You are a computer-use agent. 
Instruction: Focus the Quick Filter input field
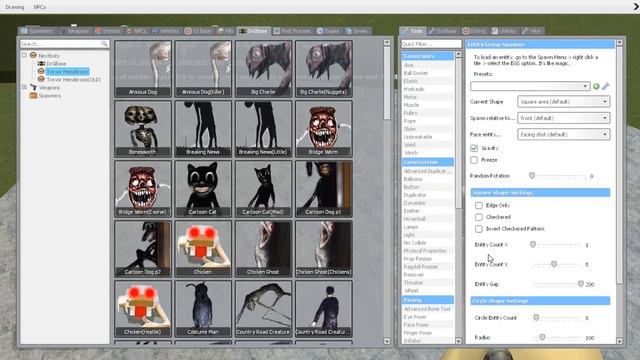pos(431,44)
